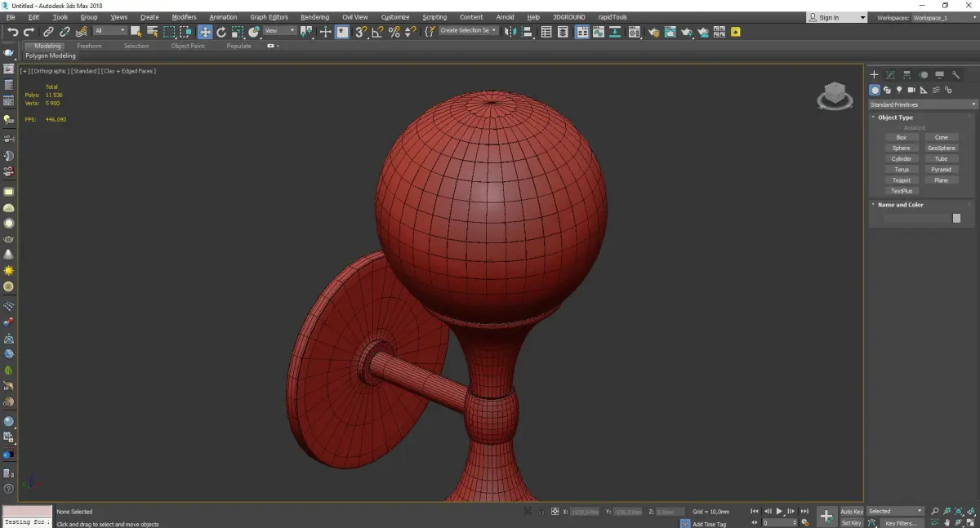Click the Add Time Tag label
The height and width of the screenshot is (528, 980).
pos(709,524)
